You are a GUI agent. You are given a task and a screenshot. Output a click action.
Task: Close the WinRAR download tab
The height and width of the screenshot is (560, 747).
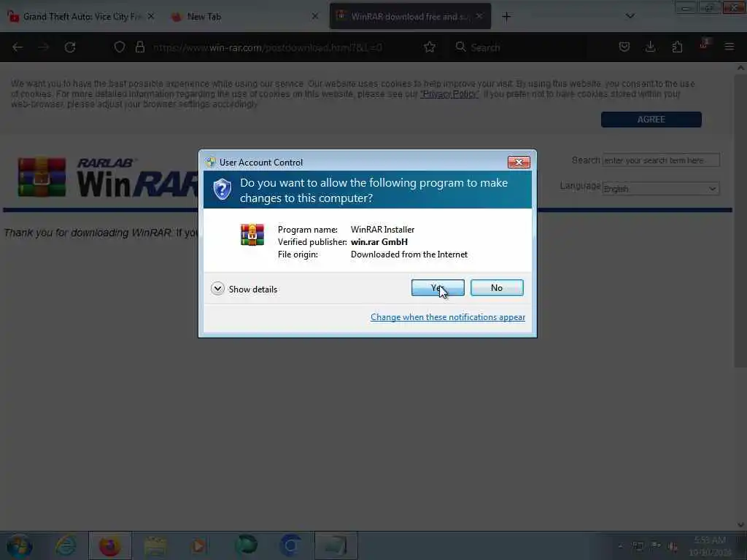pyautogui.click(x=479, y=16)
